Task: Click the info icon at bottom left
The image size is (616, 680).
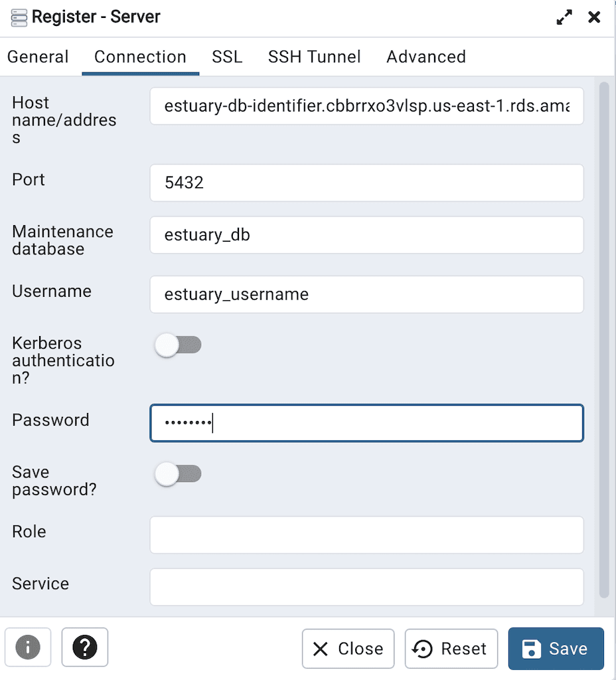Action: click(27, 647)
